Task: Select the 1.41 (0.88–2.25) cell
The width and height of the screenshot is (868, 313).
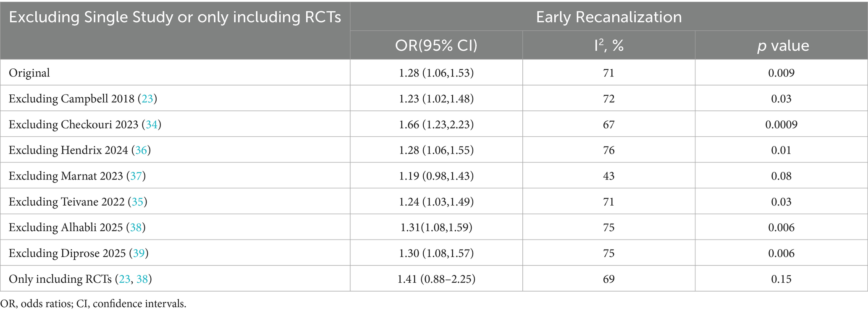Action: (436, 279)
